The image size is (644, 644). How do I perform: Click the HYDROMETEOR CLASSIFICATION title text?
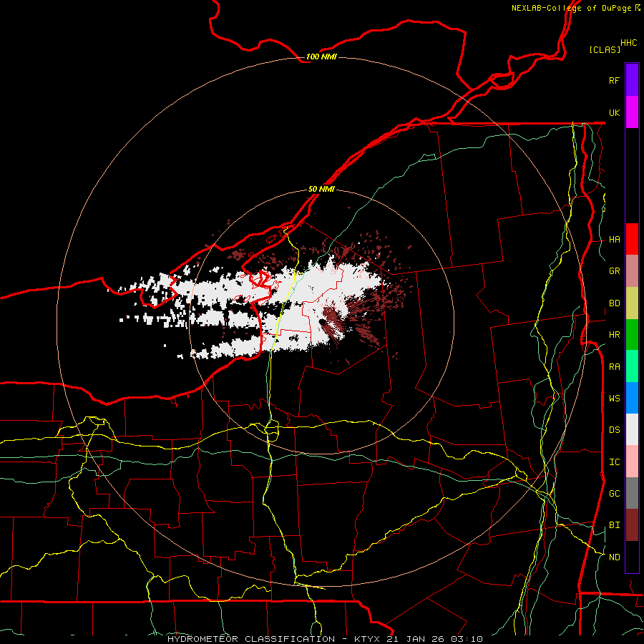[251, 639]
